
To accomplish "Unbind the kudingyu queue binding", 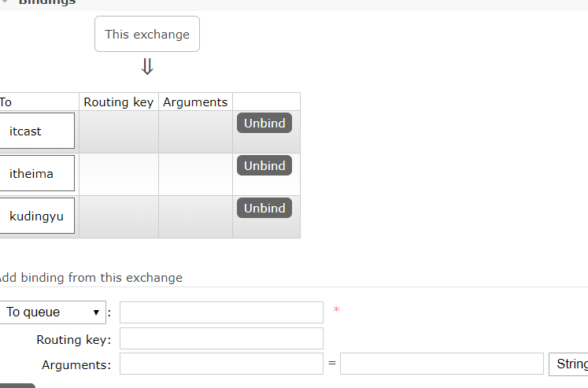I will pos(264,208).
